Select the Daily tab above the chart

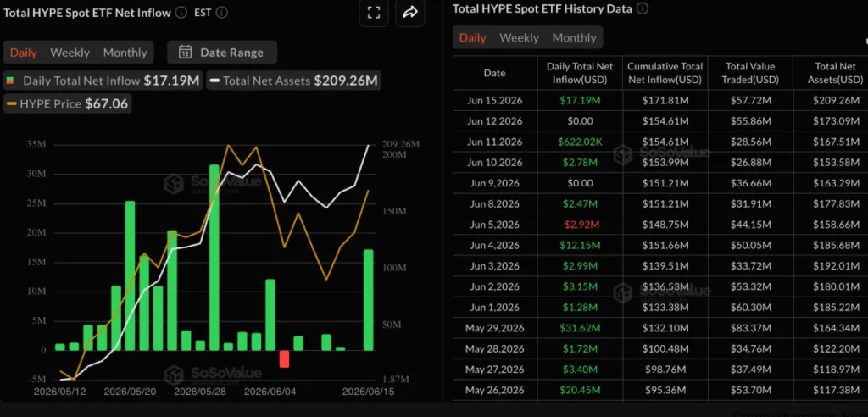click(23, 53)
